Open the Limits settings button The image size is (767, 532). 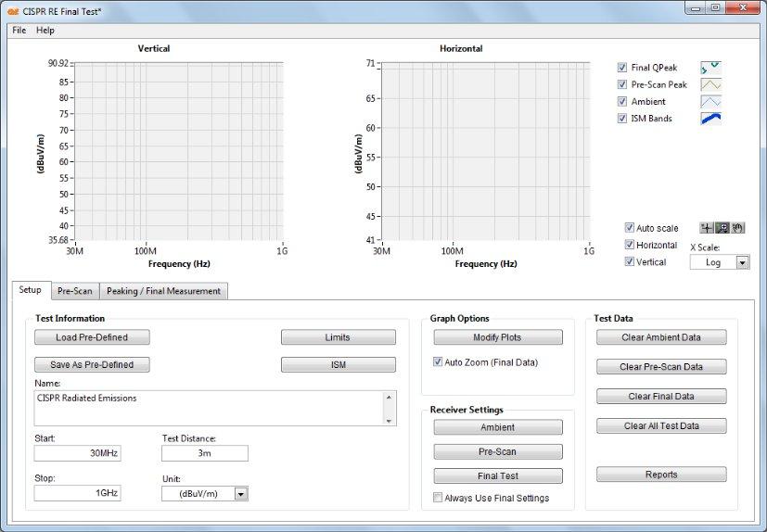(338, 337)
